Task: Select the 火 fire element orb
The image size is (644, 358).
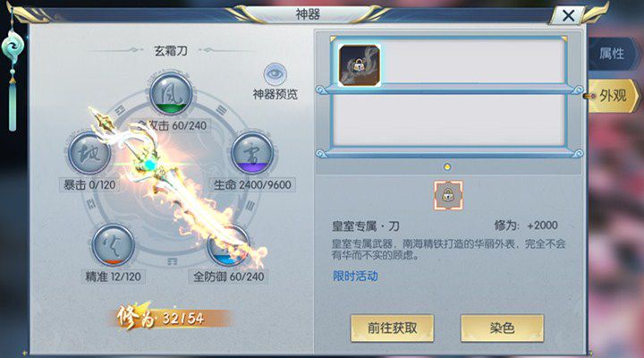Action: tap(113, 245)
